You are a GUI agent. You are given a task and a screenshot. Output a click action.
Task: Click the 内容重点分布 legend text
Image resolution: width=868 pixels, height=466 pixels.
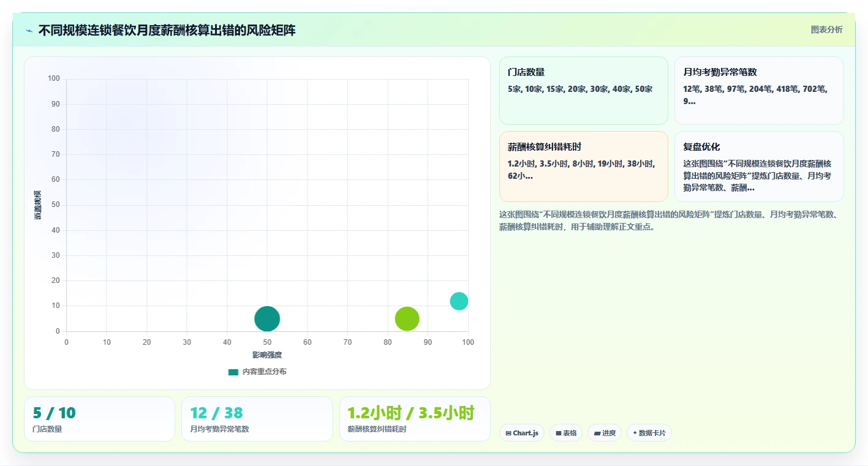pos(264,372)
